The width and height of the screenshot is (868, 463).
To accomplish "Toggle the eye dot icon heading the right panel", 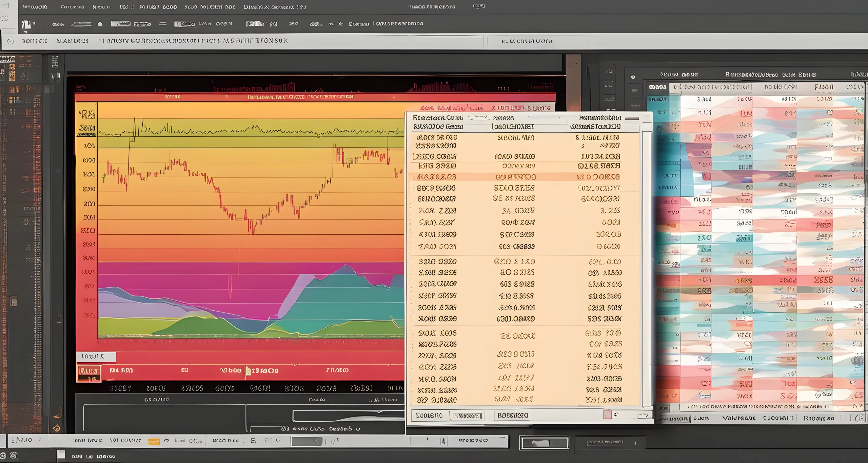I will point(633,77).
